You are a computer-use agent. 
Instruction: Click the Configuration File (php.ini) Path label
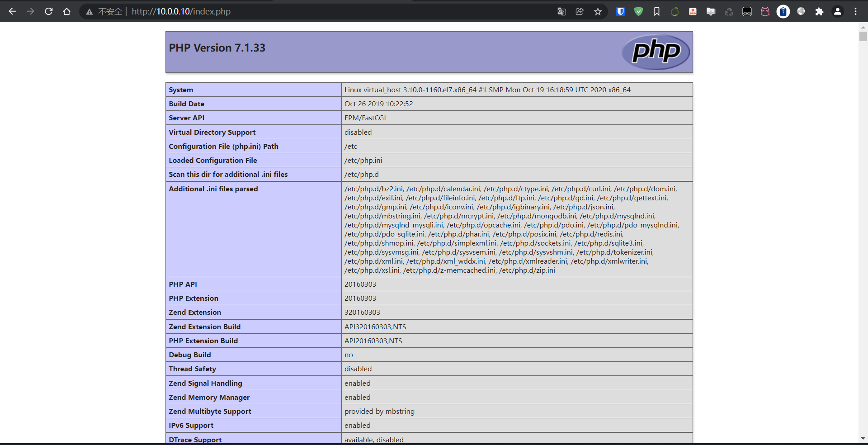[223, 147]
